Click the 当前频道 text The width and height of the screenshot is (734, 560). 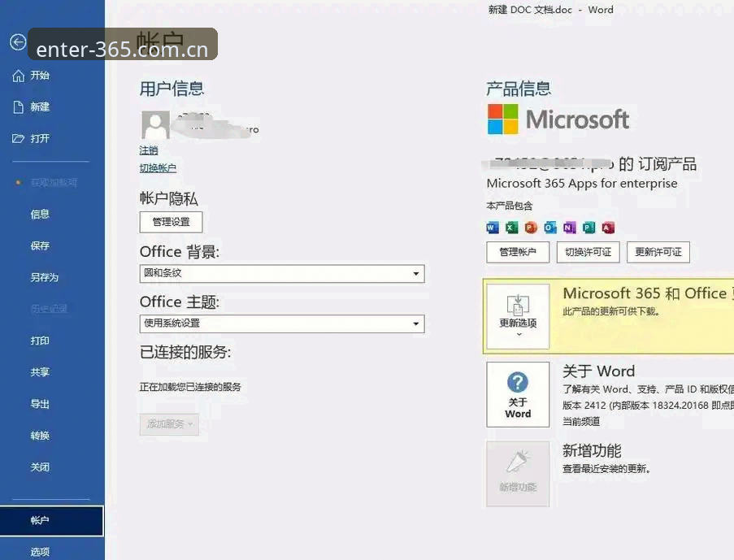(x=581, y=421)
